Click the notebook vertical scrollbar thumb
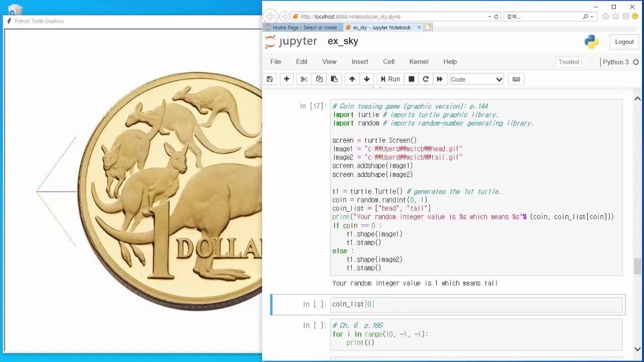This screenshot has height=362, width=644. click(637, 266)
